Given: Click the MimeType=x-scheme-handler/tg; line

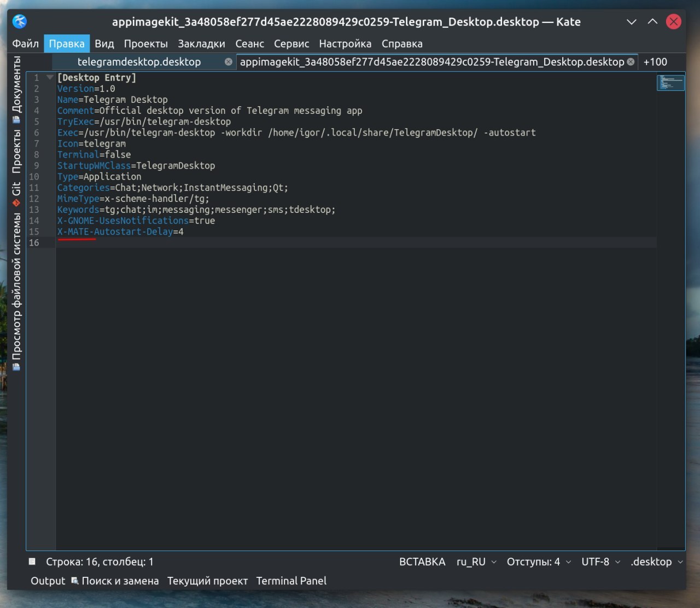Looking at the screenshot, I should (133, 199).
